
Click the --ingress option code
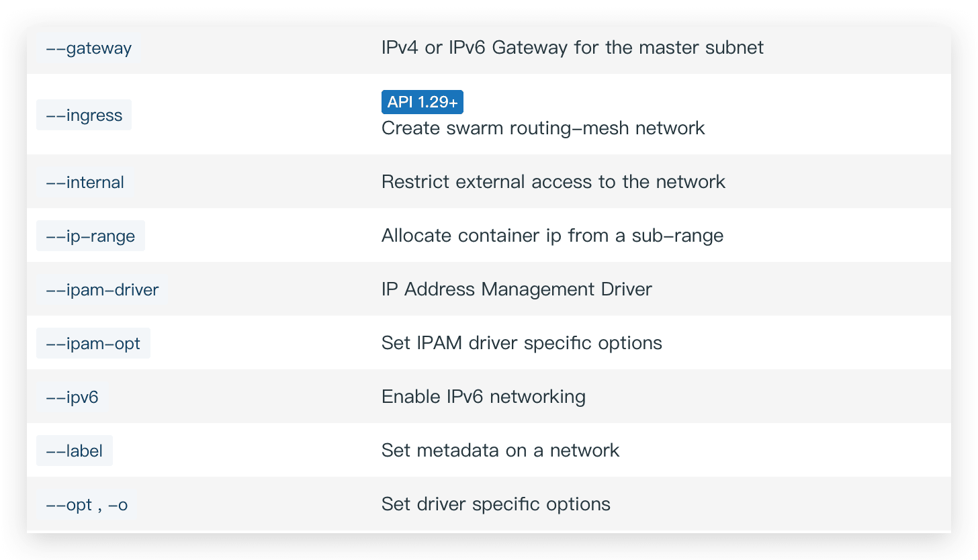coord(84,115)
